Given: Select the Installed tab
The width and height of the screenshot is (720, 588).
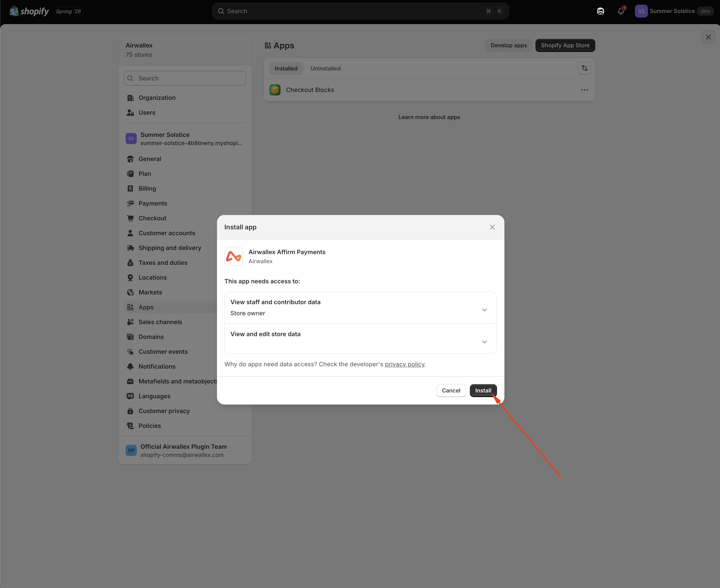Looking at the screenshot, I should click(286, 68).
